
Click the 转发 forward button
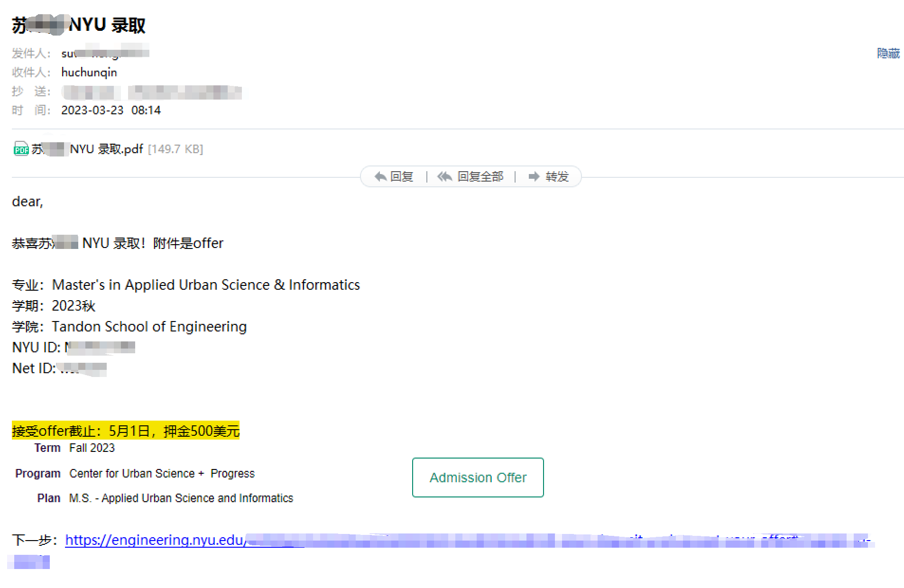[548, 177]
